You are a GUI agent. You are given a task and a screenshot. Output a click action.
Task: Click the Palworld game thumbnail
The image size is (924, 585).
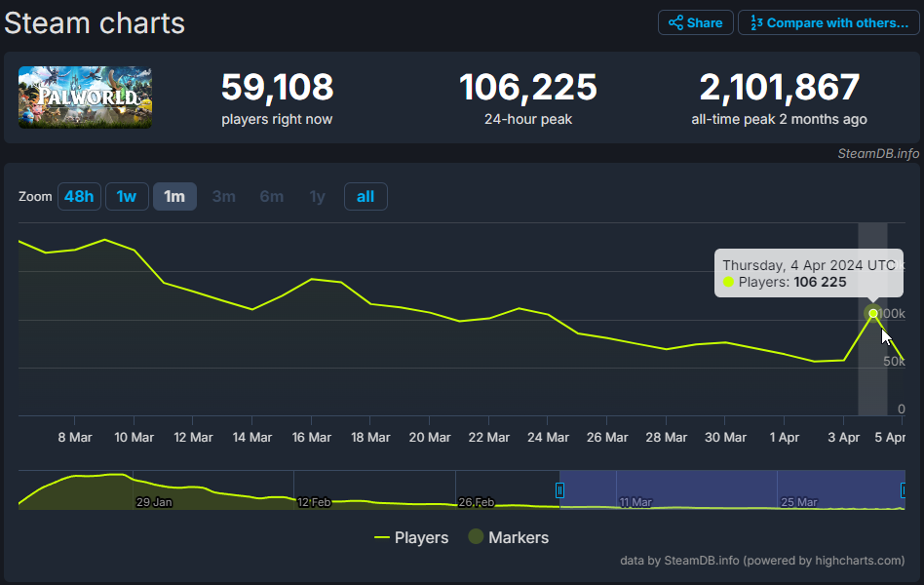[x=85, y=97]
